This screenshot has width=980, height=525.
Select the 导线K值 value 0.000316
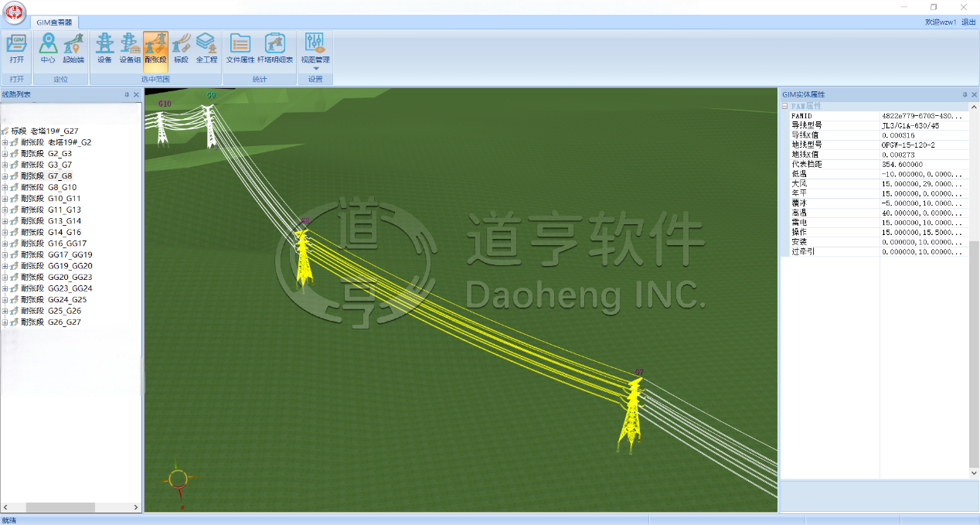pos(897,135)
